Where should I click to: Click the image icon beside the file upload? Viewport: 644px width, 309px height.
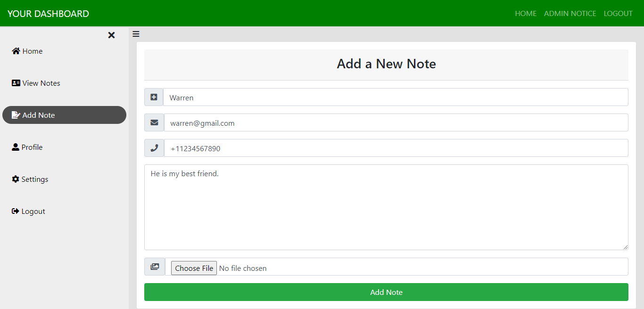pyautogui.click(x=154, y=266)
